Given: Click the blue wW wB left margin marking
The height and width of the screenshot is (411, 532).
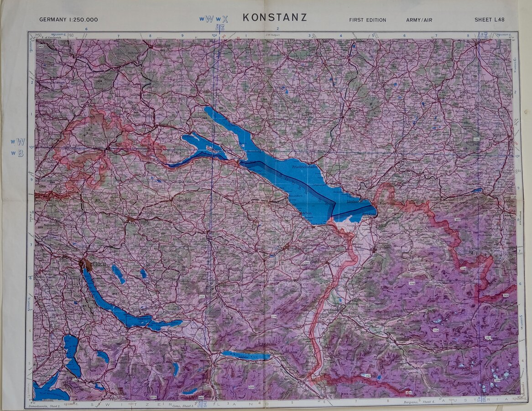Looking at the screenshot, I should tap(18, 148).
